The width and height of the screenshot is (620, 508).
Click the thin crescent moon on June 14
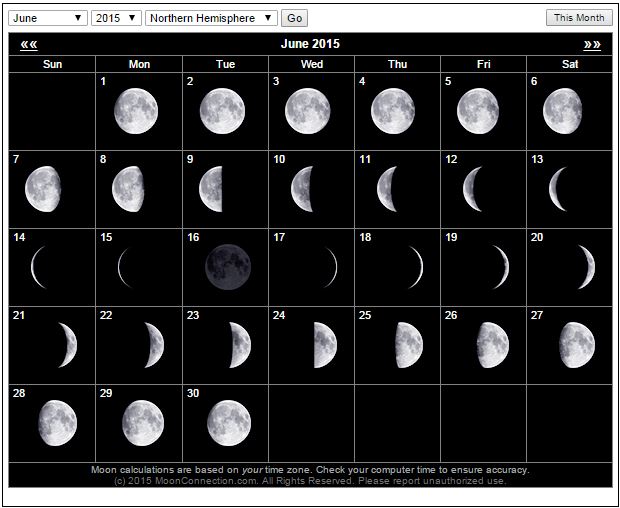(x=40, y=266)
